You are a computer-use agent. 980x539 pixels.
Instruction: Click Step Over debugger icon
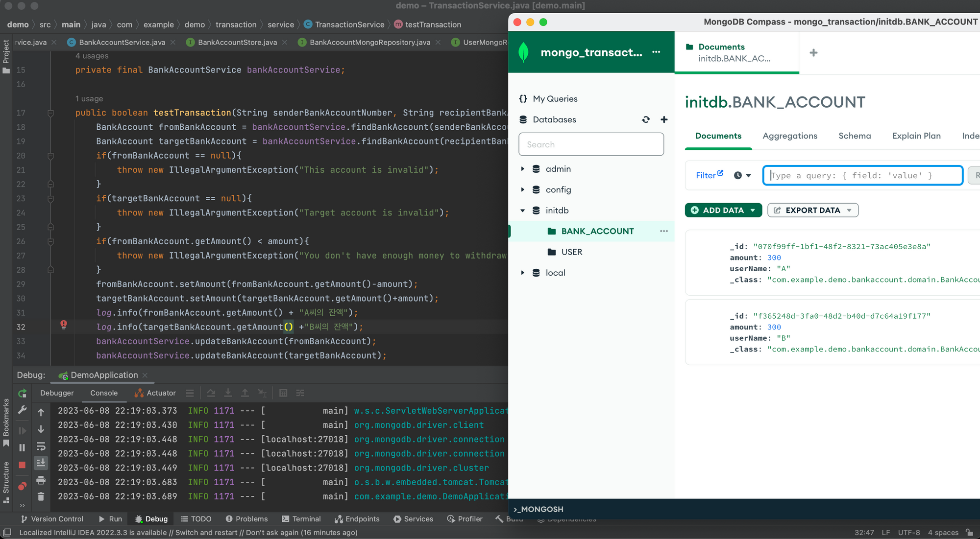(211, 393)
